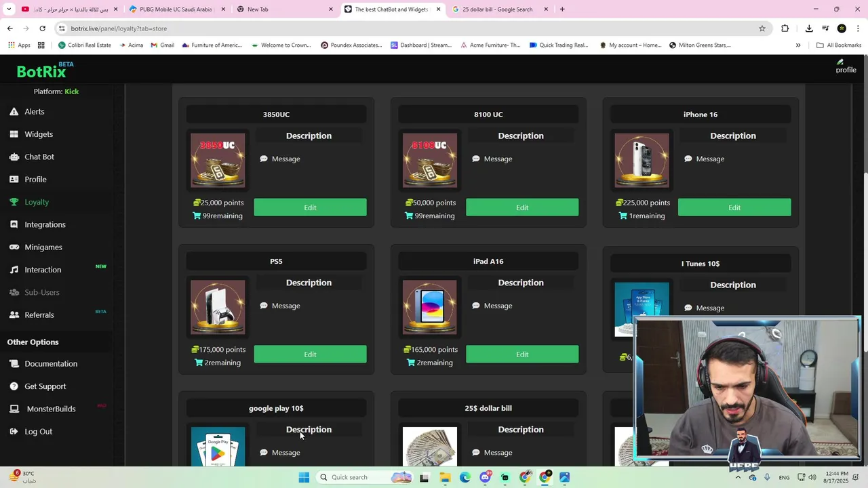The height and width of the screenshot is (488, 868).
Task: Open All Bookmarks folder
Action: tap(839, 45)
